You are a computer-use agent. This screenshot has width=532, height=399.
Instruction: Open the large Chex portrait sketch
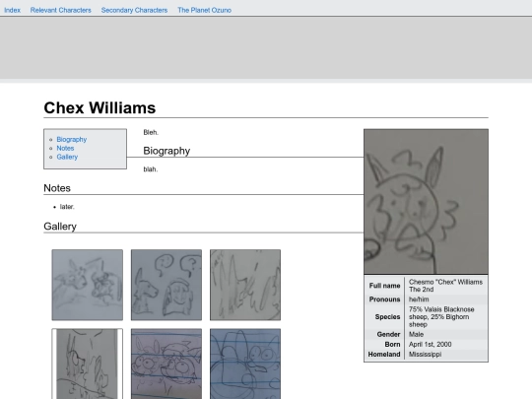pyautogui.click(x=426, y=202)
